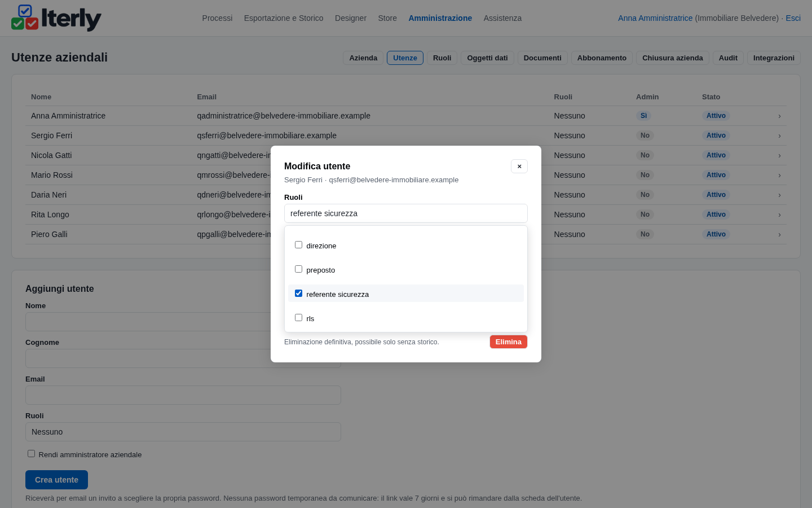Open the Amministrazione section
812x508 pixels.
coord(440,18)
